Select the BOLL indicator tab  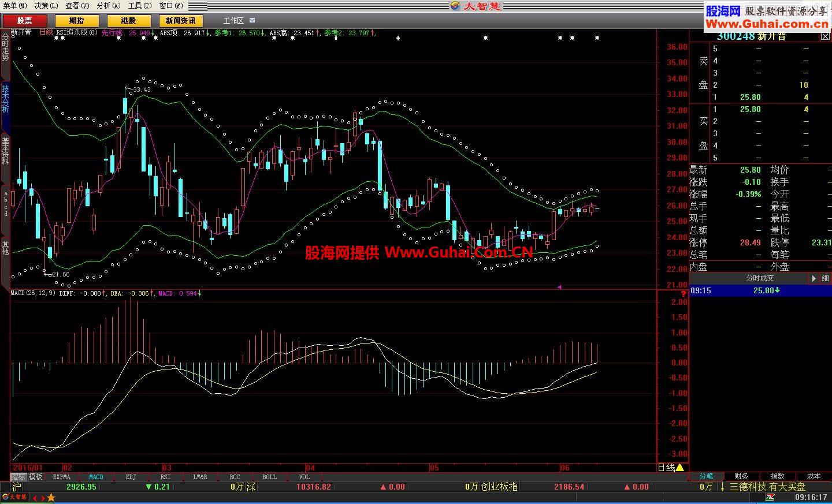point(269,477)
